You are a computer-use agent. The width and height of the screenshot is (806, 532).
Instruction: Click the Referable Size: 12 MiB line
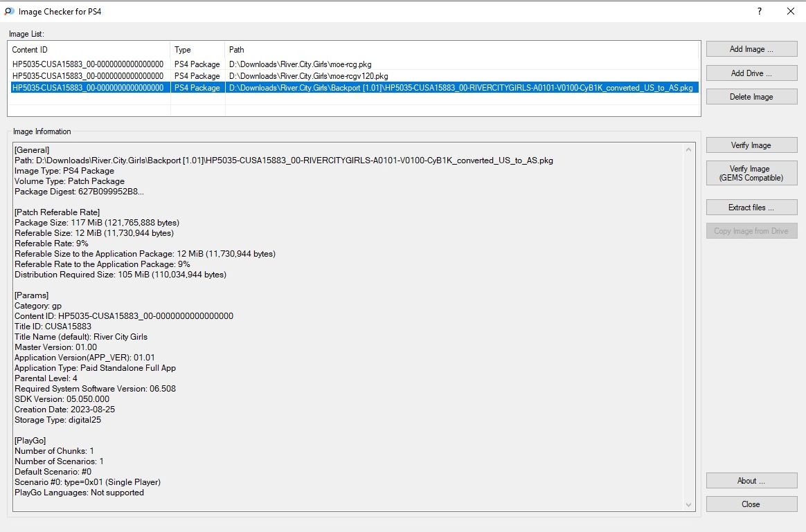point(94,233)
